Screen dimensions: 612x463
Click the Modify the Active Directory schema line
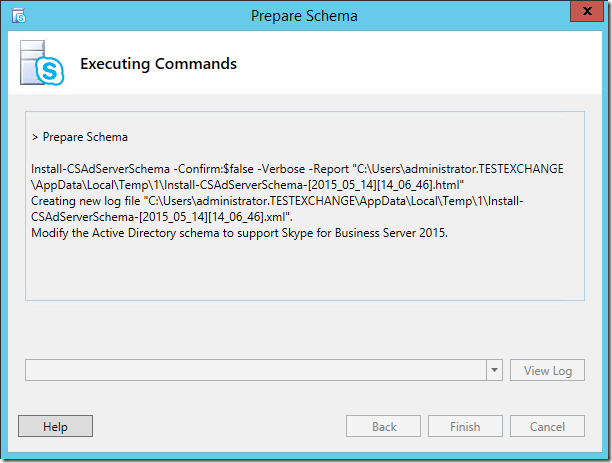[x=239, y=233]
